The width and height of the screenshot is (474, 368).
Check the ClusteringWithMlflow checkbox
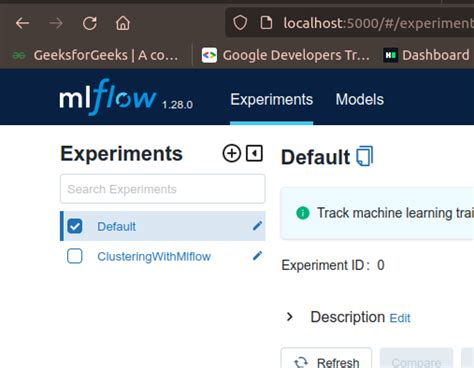pyautogui.click(x=75, y=256)
